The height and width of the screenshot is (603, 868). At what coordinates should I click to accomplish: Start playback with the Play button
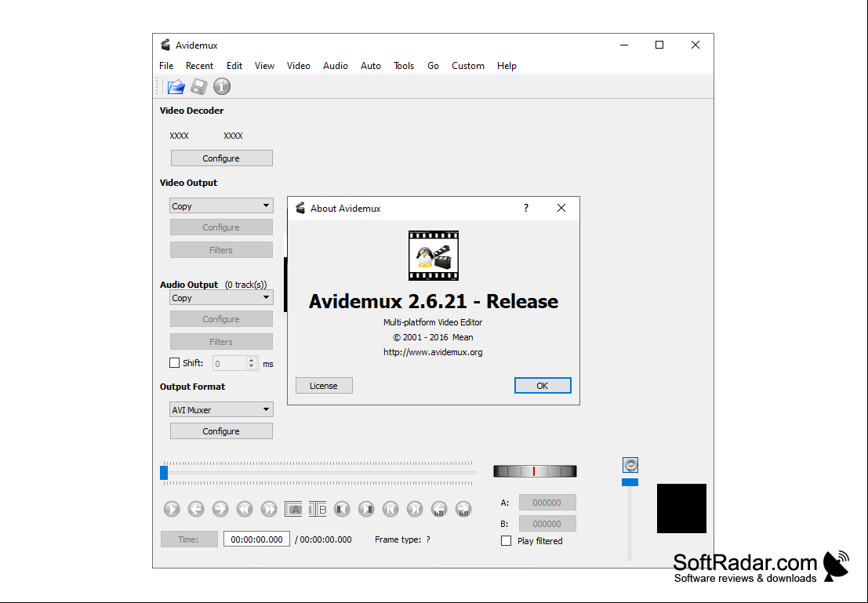coord(172,509)
